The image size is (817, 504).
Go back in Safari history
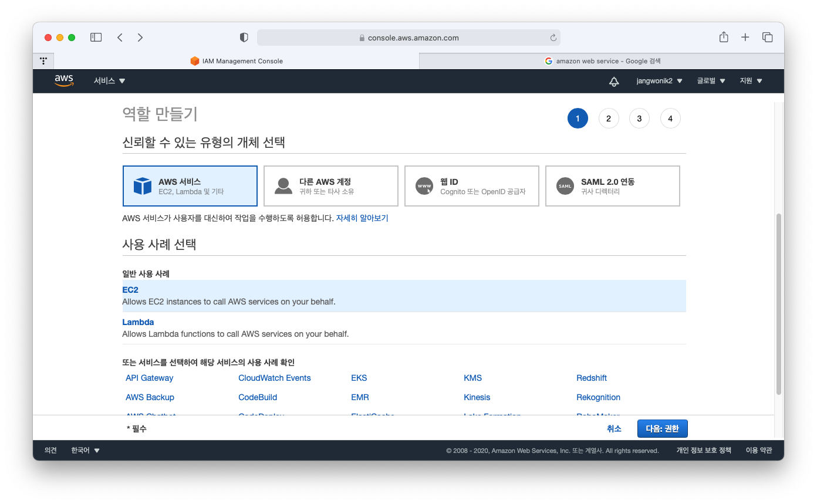(120, 38)
